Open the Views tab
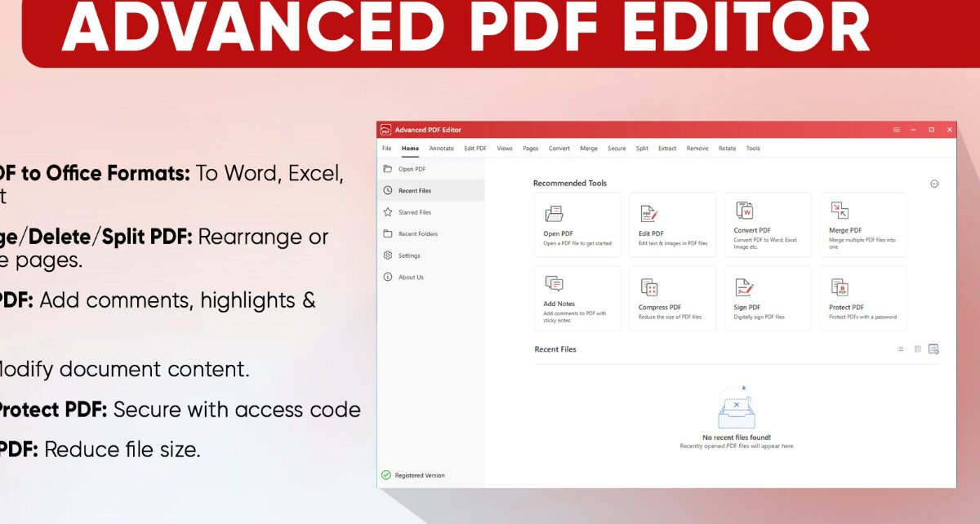The height and width of the screenshot is (524, 980). pyautogui.click(x=505, y=149)
